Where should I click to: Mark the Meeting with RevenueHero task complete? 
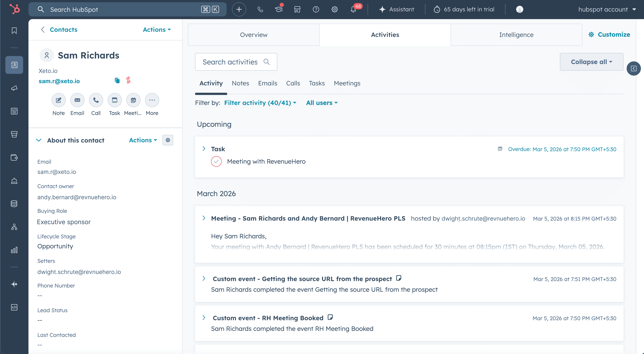pyautogui.click(x=216, y=161)
